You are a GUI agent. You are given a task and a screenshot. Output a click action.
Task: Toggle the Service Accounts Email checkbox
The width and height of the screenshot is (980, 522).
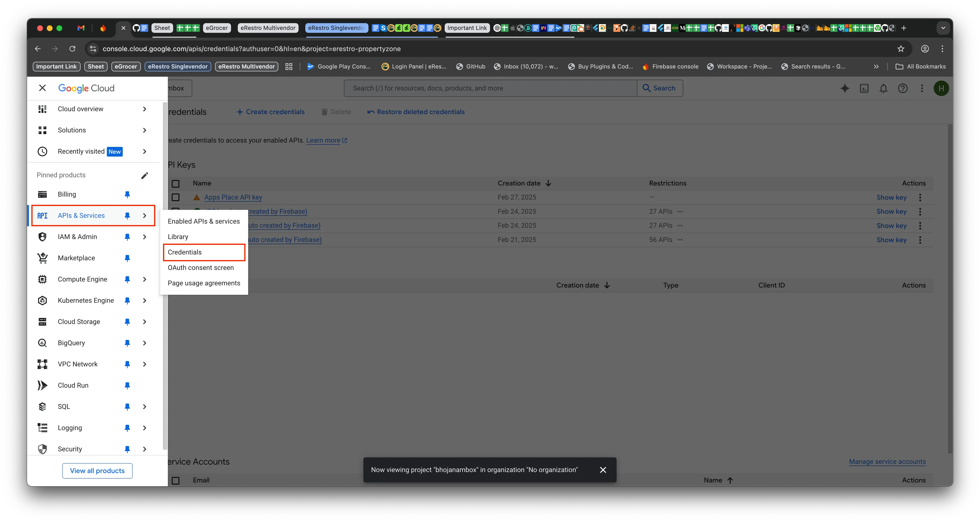175,481
